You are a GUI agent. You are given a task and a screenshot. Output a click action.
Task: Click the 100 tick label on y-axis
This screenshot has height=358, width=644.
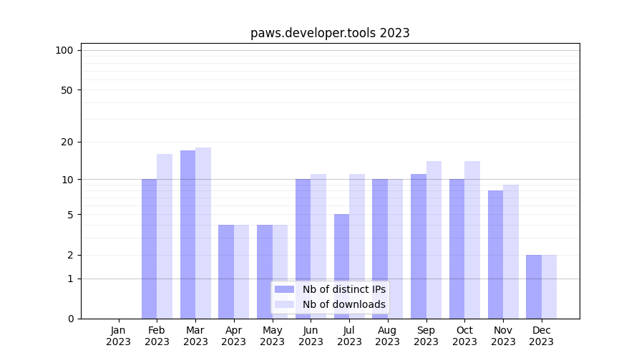pos(64,50)
